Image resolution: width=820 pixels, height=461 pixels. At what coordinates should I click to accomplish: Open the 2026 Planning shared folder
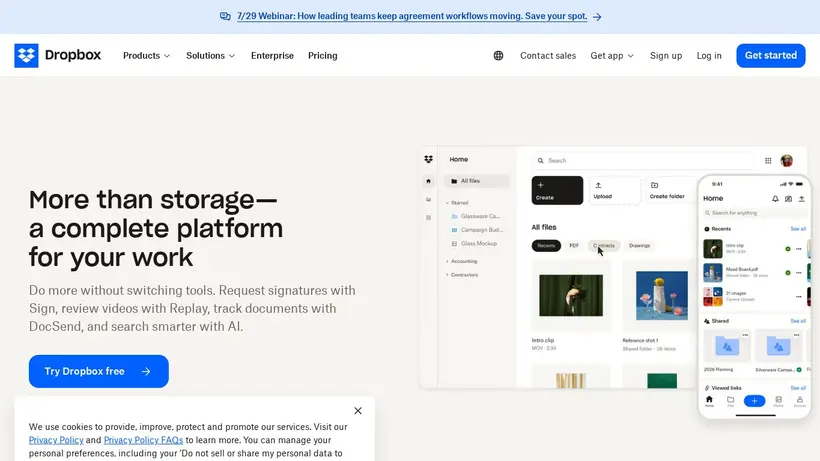coord(727,347)
